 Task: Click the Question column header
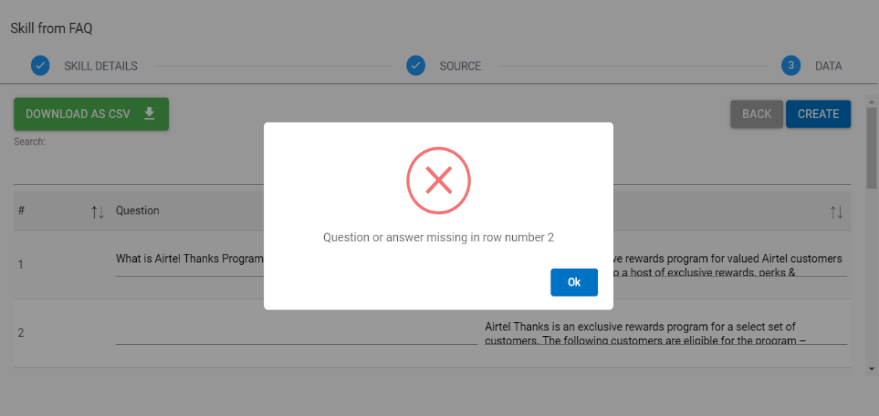tap(138, 211)
